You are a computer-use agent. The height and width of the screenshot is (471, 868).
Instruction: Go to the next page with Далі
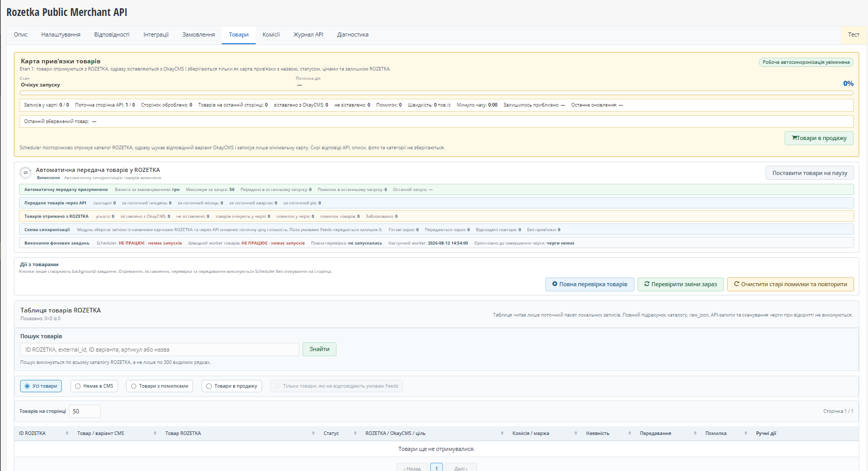[x=461, y=467]
